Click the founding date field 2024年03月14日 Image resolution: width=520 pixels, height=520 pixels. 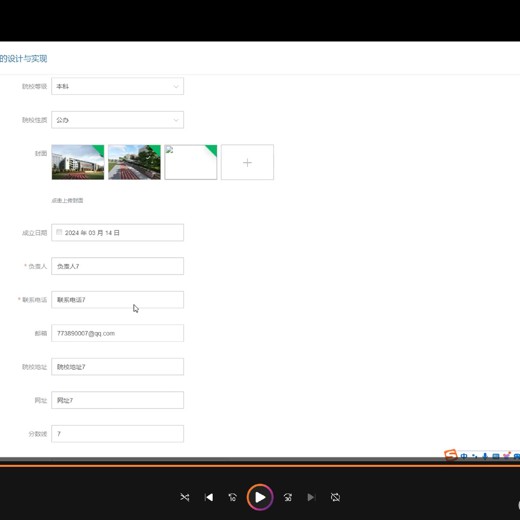point(117,233)
